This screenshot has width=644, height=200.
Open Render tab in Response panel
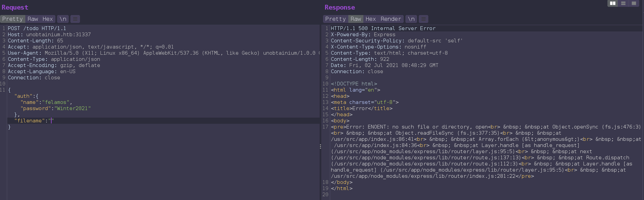[x=390, y=19]
